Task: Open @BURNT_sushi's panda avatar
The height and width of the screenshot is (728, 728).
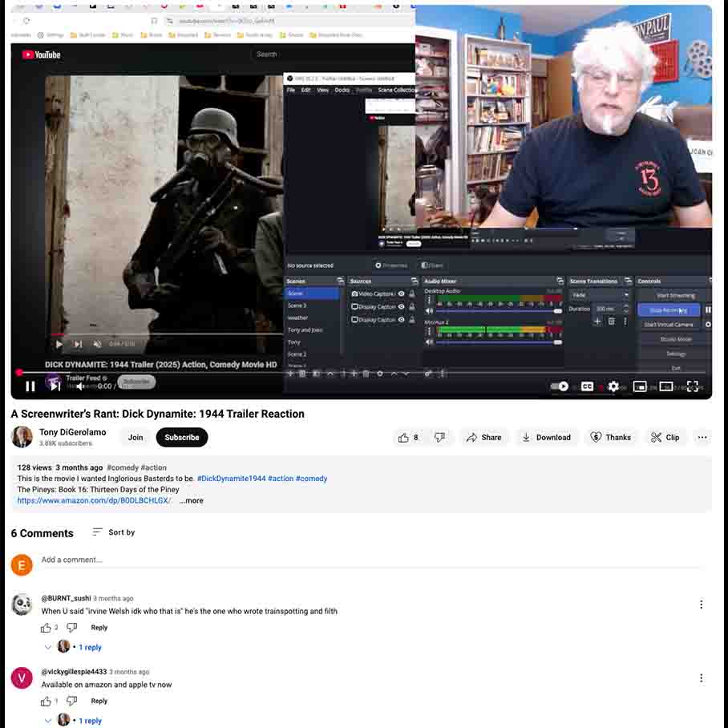Action: tap(22, 604)
